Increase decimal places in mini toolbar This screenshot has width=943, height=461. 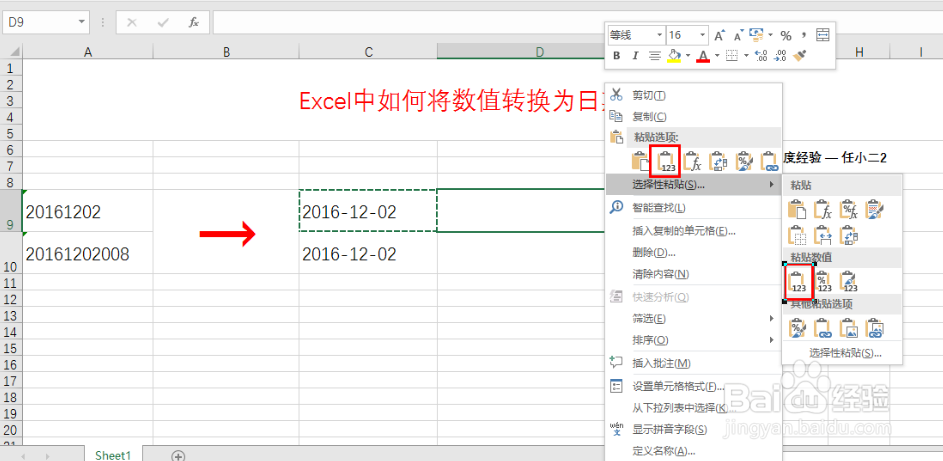761,56
